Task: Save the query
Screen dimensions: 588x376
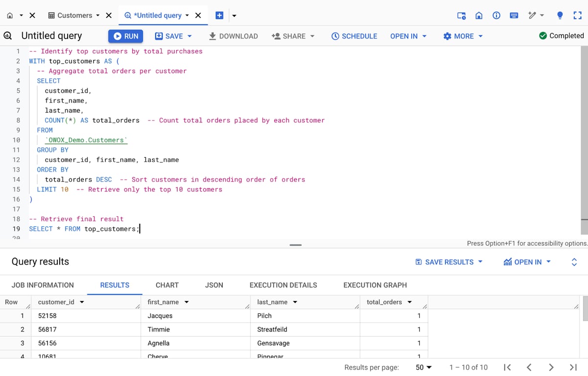Action: 168,36
